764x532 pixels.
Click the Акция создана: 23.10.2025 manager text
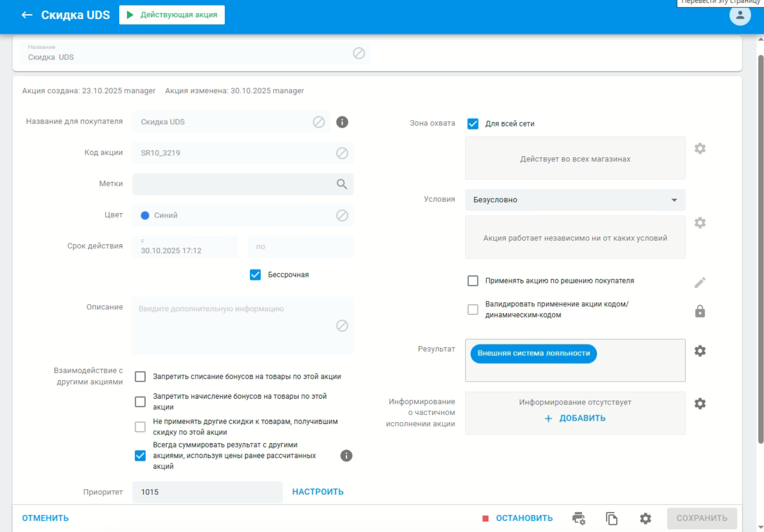(89, 91)
